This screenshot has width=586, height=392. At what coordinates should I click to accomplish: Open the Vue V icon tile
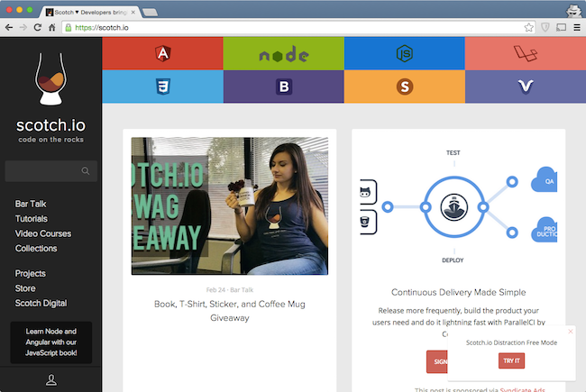click(x=526, y=87)
